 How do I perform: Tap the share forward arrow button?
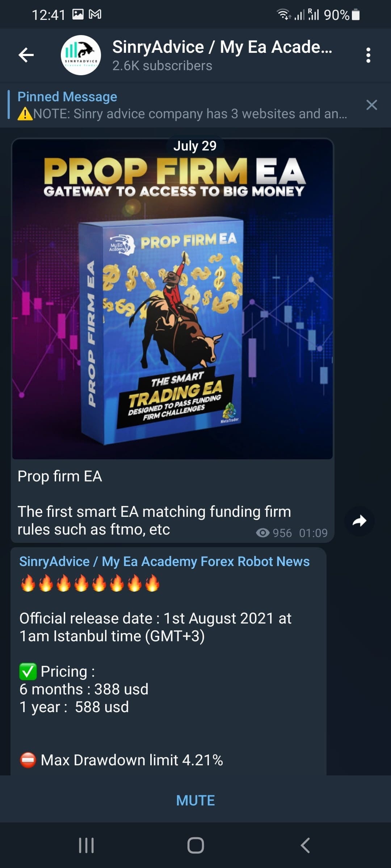tap(359, 521)
